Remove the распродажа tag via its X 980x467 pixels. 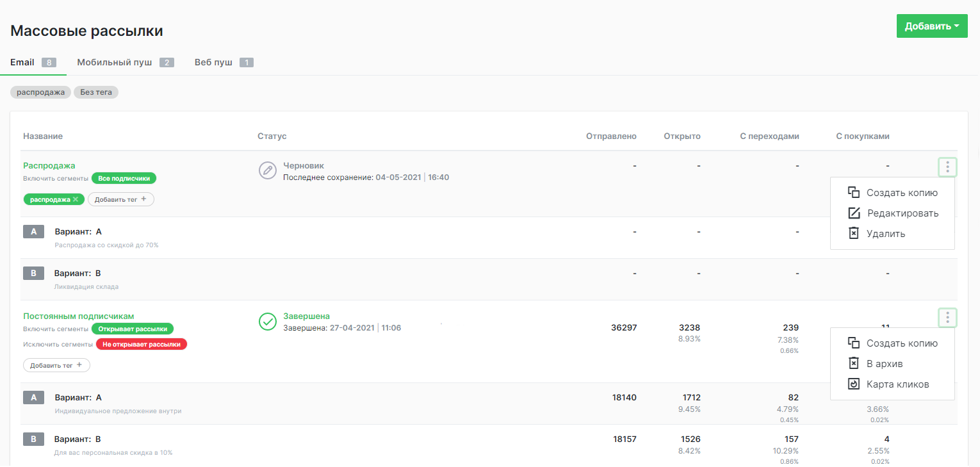point(76,200)
